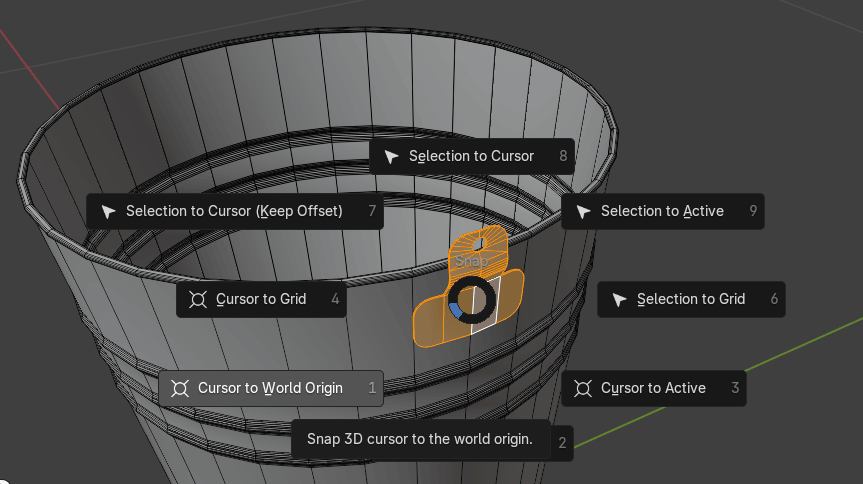
Task: Pick the Selection to Active entry
Action: tap(662, 211)
